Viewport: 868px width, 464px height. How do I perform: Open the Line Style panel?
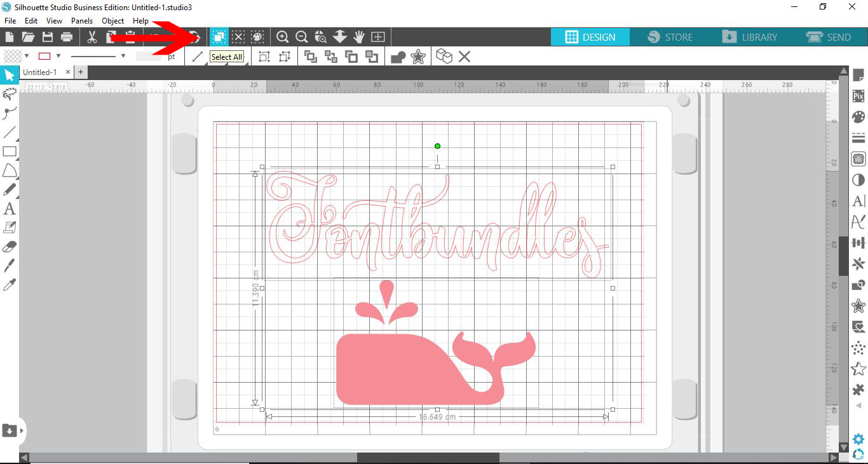[858, 138]
